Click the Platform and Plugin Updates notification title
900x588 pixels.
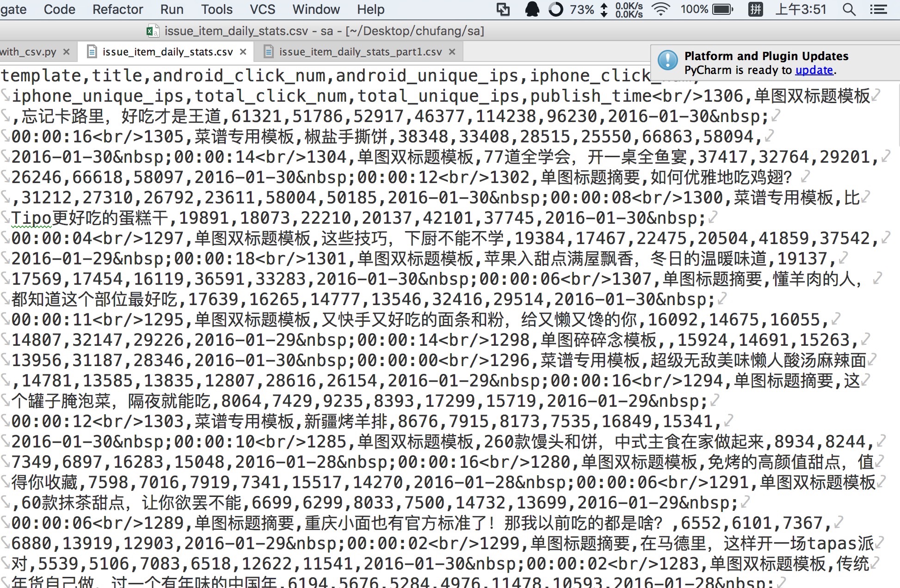click(x=766, y=56)
